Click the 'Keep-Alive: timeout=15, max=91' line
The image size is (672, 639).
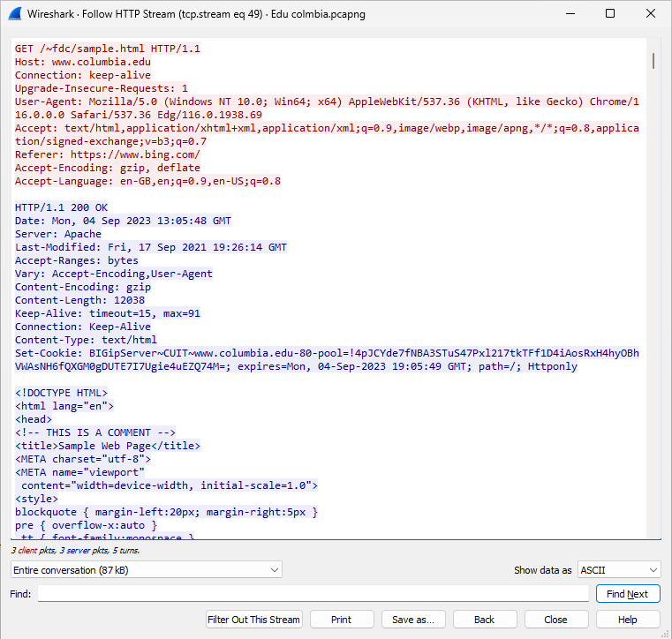(x=108, y=314)
